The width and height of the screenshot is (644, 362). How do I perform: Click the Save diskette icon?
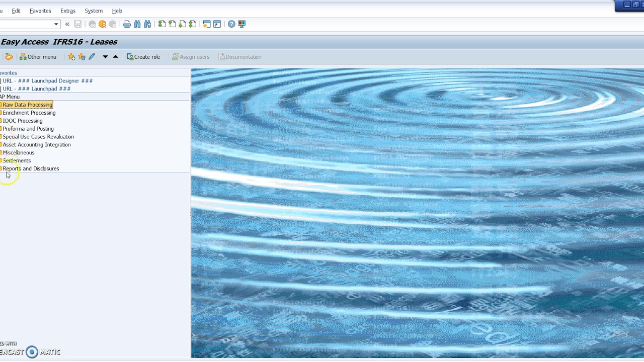(77, 24)
